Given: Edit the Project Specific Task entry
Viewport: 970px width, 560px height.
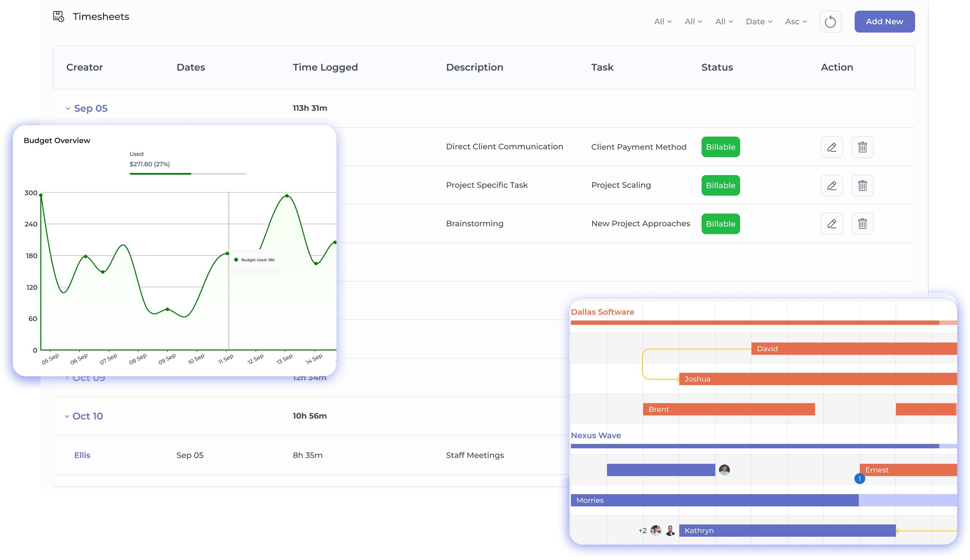Looking at the screenshot, I should pos(831,185).
